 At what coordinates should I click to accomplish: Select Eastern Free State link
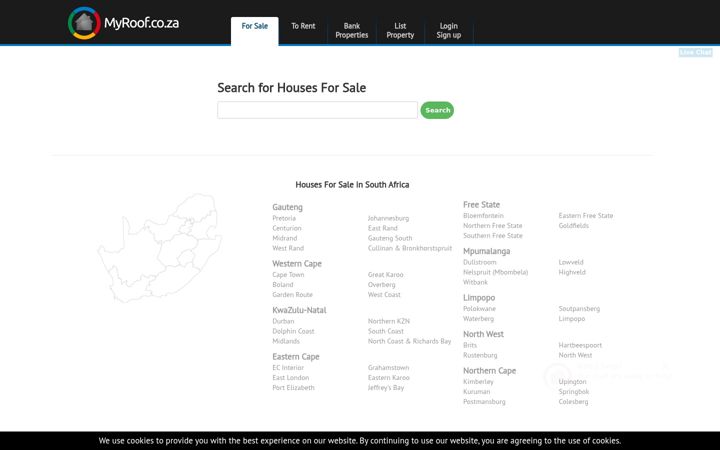pyautogui.click(x=586, y=215)
